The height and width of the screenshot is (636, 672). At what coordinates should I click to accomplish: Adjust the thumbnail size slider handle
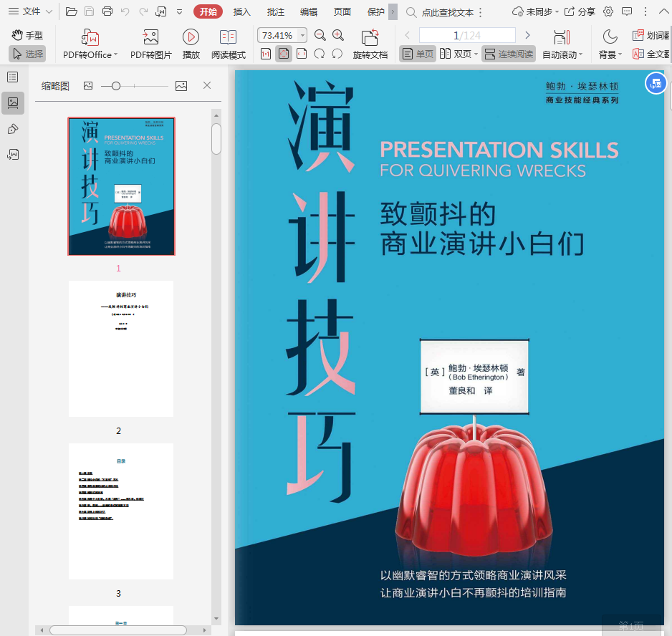[115, 86]
